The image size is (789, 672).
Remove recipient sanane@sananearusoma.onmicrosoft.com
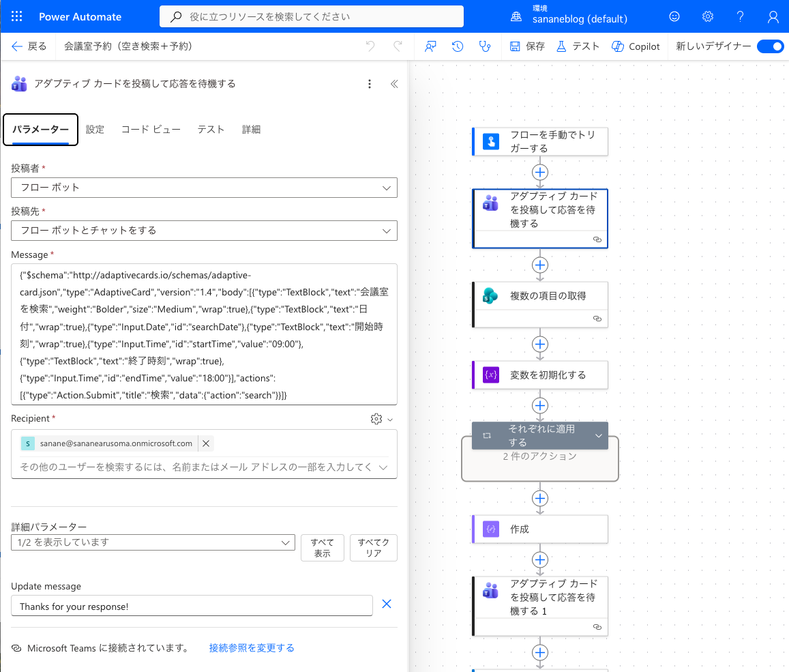click(206, 443)
